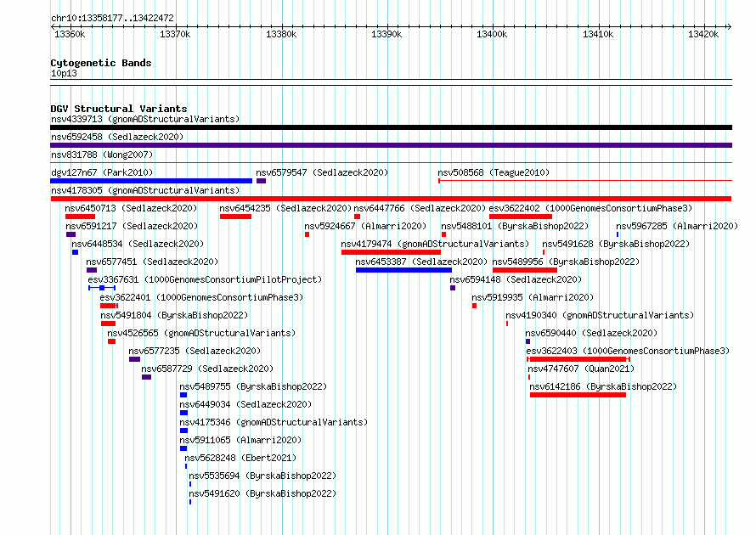The width and height of the screenshot is (756, 535).
Task: Click nsv6590440 Sedlazeck2020 label
Action: click(591, 333)
